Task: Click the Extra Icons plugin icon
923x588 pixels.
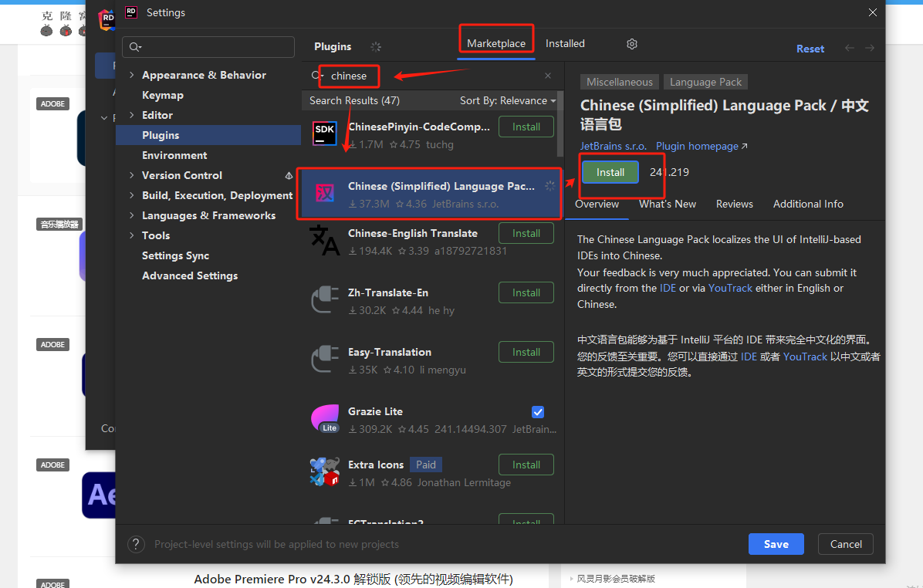Action: pyautogui.click(x=324, y=471)
